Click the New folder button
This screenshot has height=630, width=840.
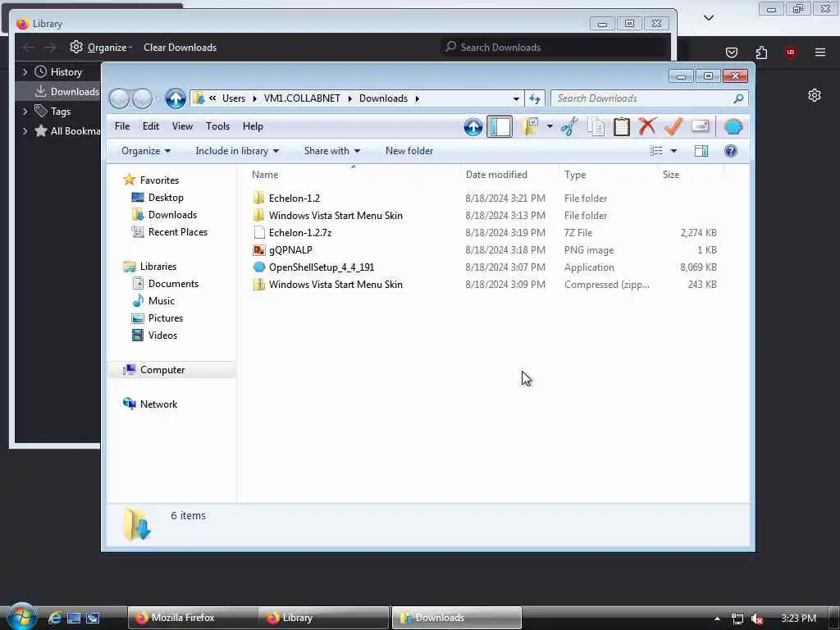pos(409,151)
